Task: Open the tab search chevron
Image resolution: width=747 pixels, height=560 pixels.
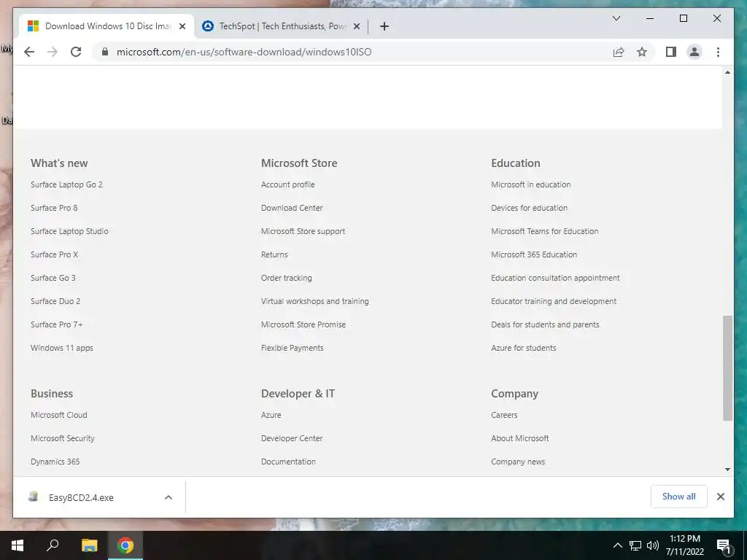Action: 616,18
